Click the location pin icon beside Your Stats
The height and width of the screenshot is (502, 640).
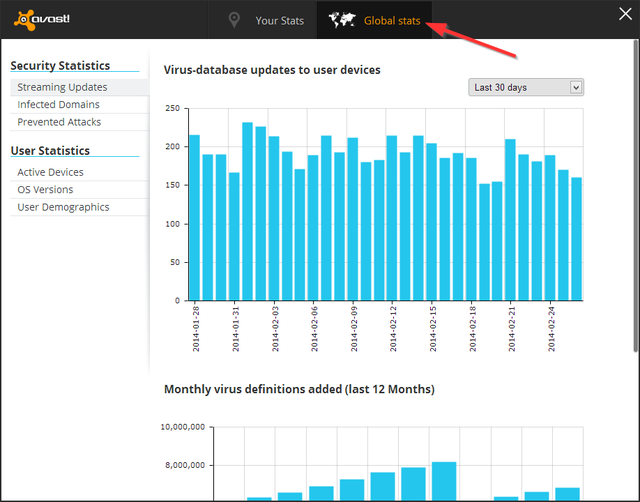pos(234,20)
